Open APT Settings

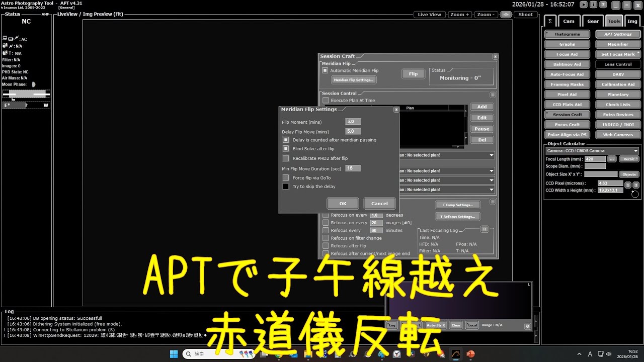click(618, 34)
